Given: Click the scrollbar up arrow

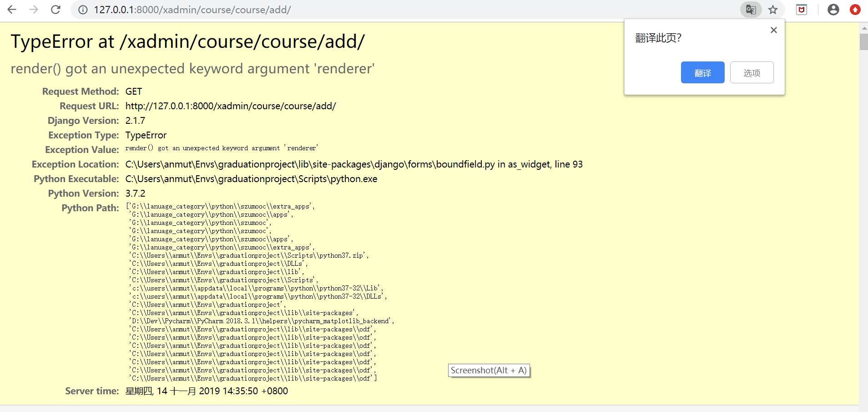Looking at the screenshot, I should [x=863, y=28].
